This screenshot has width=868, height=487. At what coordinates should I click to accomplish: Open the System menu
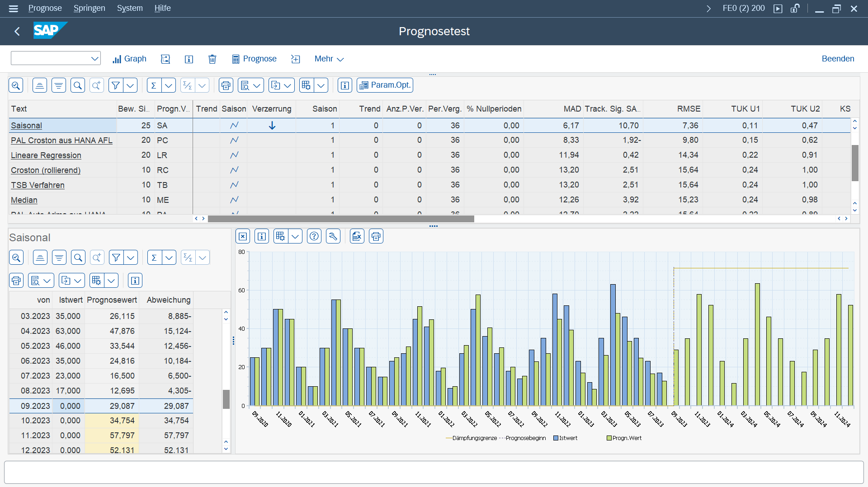[x=130, y=8]
